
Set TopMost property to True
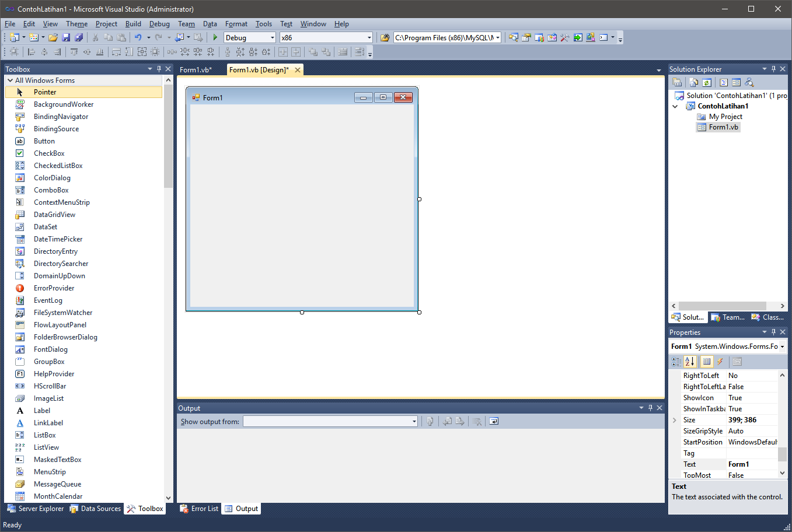tap(752, 475)
